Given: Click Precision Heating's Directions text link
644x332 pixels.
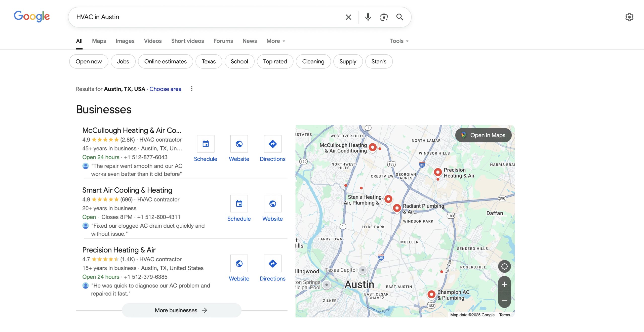Looking at the screenshot, I should pos(272,279).
